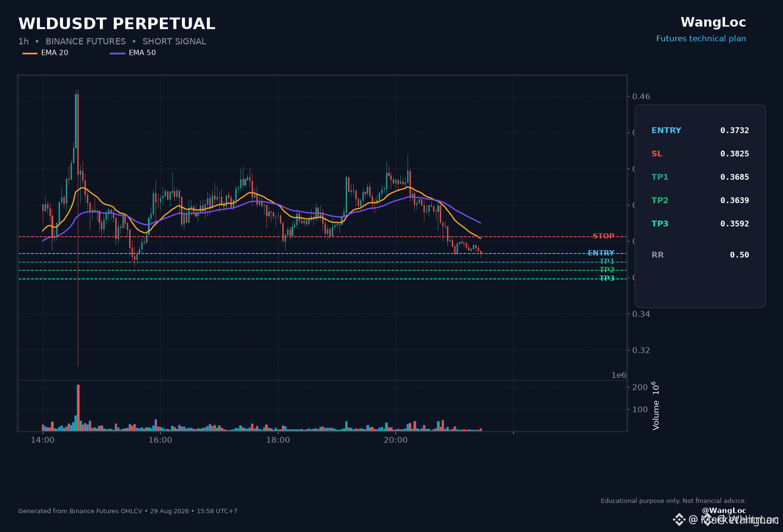Select the 'EMA 50' legend label
Viewport: 783px width, 532px height.
[142, 53]
